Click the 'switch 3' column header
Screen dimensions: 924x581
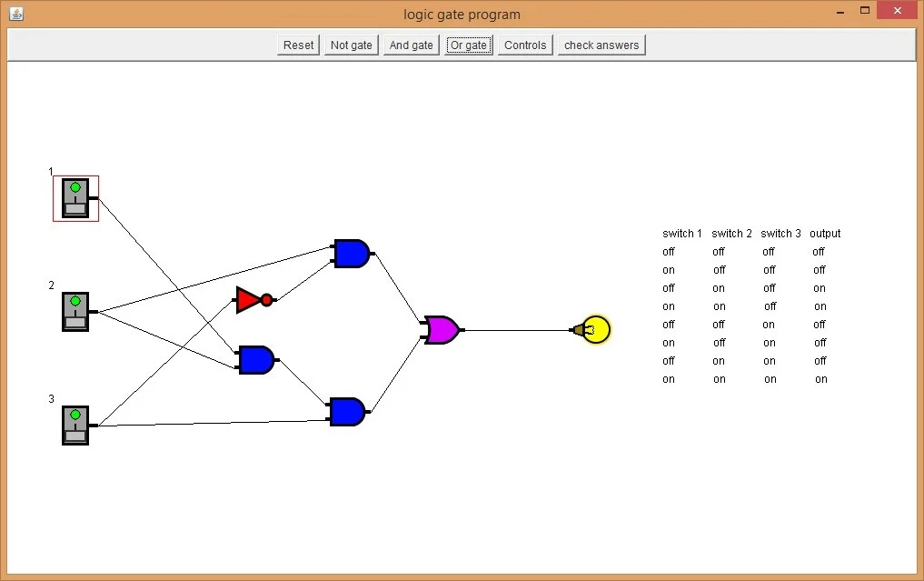[780, 234]
